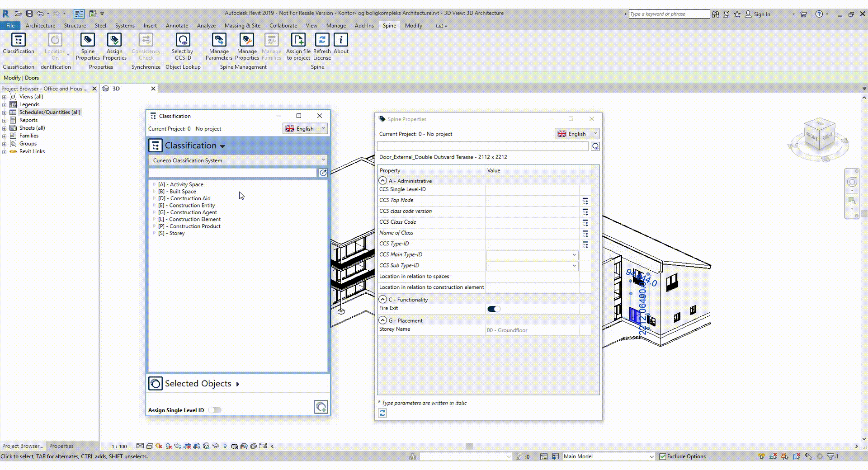The width and height of the screenshot is (868, 470).
Task: Open classification picker for Name of Class
Action: tap(585, 233)
